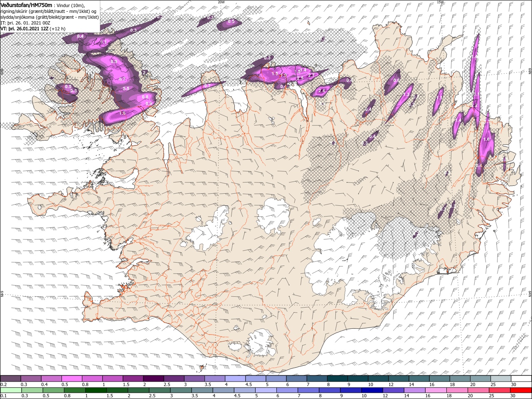Pick the hot pink 20 rain legend swatch

point(479,390)
